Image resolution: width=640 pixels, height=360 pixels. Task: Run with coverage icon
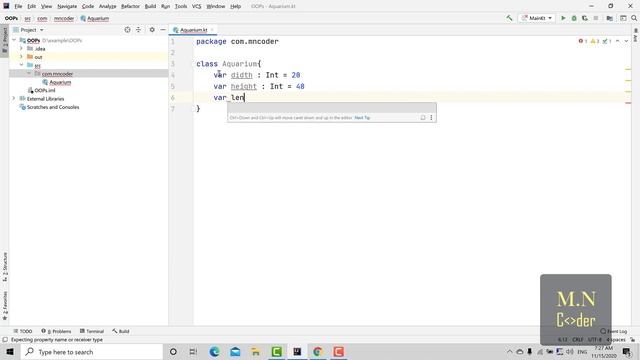[x=585, y=18]
